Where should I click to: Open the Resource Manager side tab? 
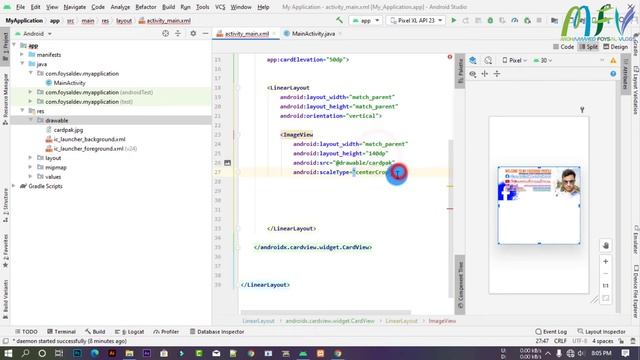pos(5,99)
